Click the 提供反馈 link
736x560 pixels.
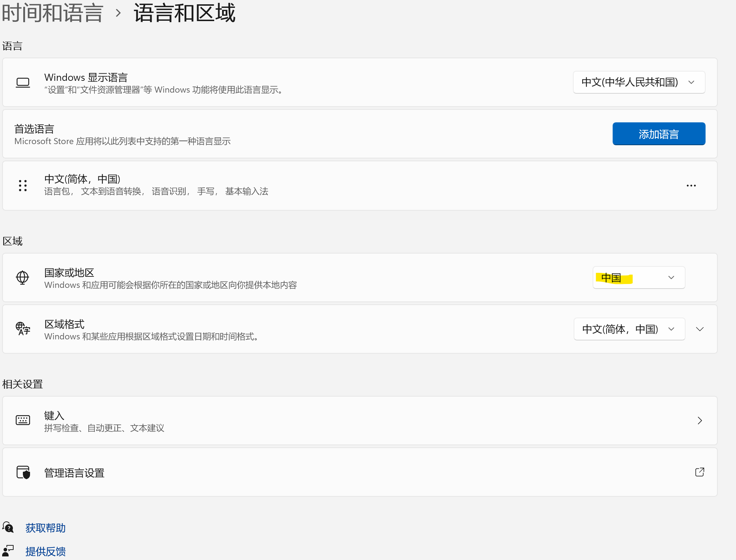click(45, 551)
